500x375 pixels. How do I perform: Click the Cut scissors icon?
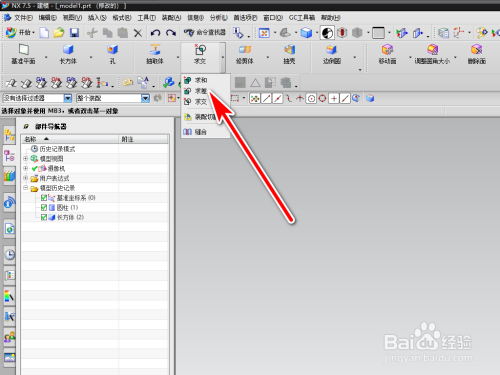point(92,33)
